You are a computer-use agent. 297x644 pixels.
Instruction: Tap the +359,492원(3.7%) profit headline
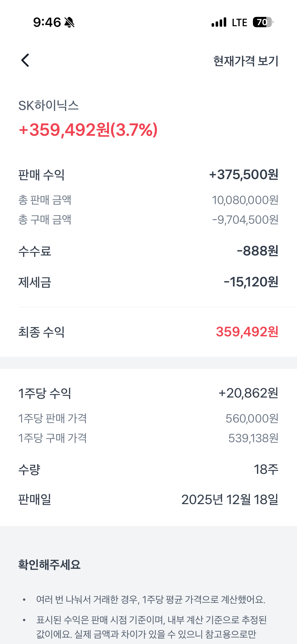(x=88, y=130)
